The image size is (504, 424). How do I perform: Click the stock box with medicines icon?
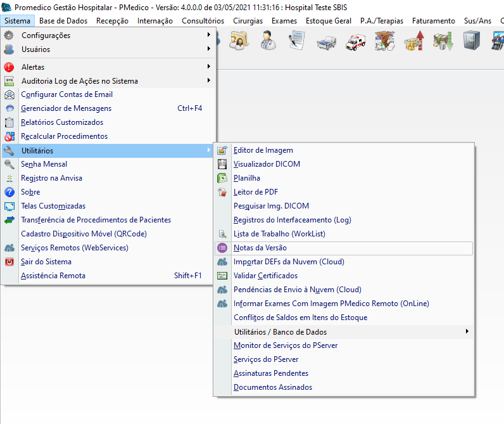pyautogui.click(x=384, y=41)
